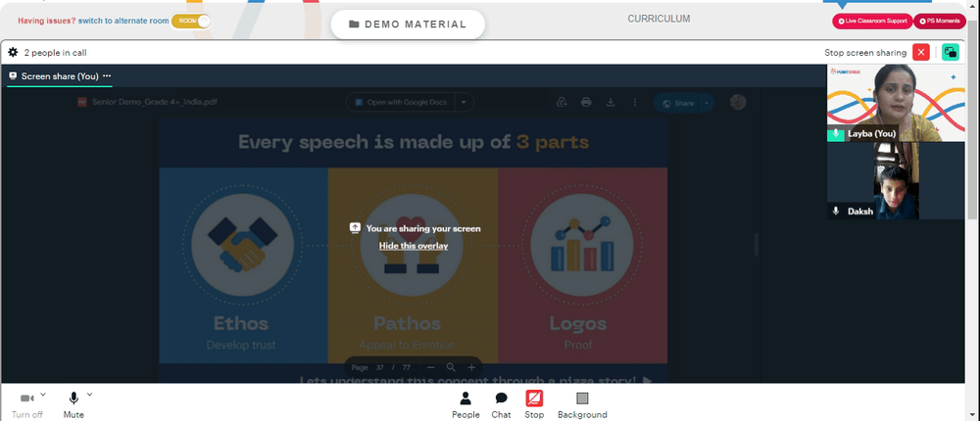Viewport: 980px width, 421px height.
Task: Click Daksh's video tile
Action: click(x=896, y=180)
